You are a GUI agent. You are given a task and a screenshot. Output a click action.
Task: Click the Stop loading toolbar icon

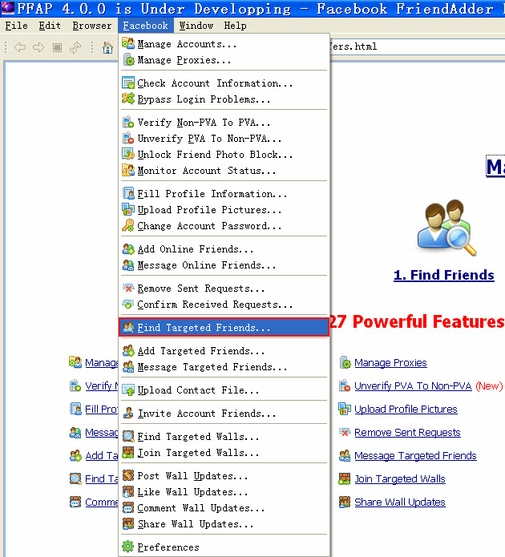57,47
